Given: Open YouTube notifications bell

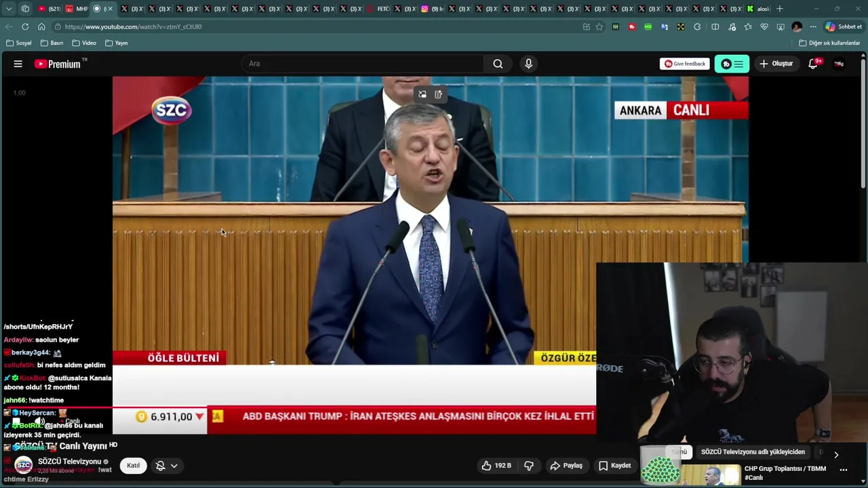Looking at the screenshot, I should [813, 64].
